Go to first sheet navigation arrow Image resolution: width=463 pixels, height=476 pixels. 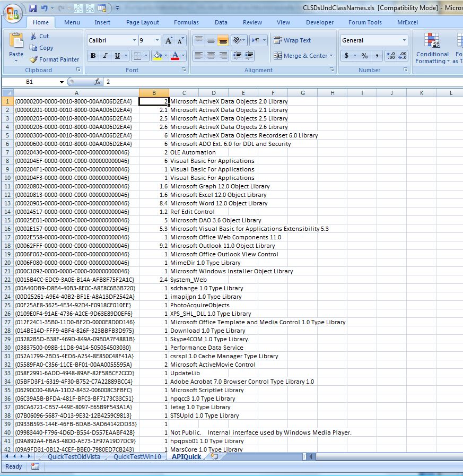pos(6,456)
